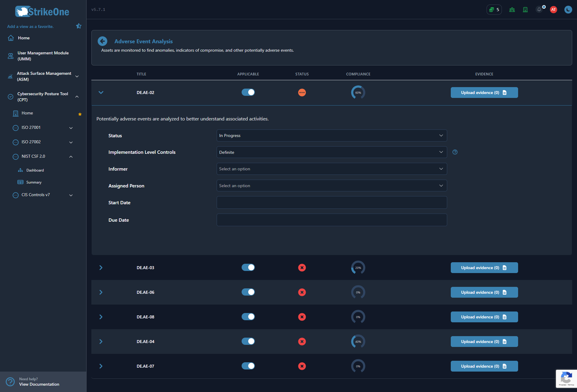The height and width of the screenshot is (392, 577).
Task: Click the StrikeOne logo
Action: [x=42, y=11]
